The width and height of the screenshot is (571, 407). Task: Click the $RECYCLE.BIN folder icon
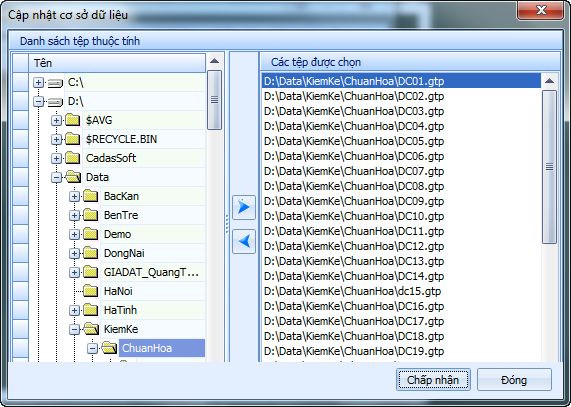pos(72,139)
